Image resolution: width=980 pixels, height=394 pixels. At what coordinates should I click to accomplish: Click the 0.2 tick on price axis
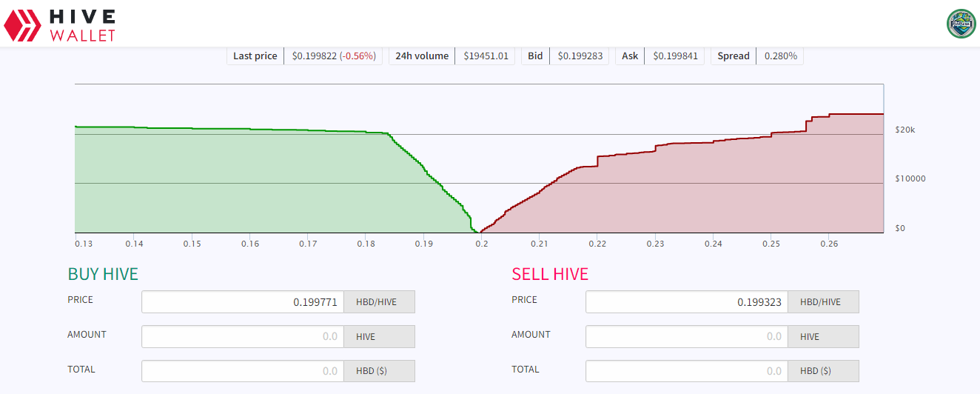click(x=482, y=244)
